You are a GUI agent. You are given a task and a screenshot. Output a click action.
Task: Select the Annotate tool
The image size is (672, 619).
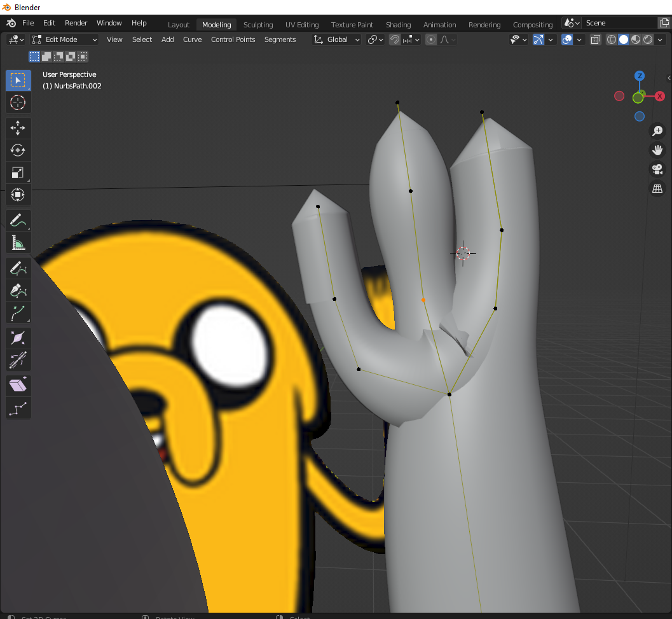point(18,221)
